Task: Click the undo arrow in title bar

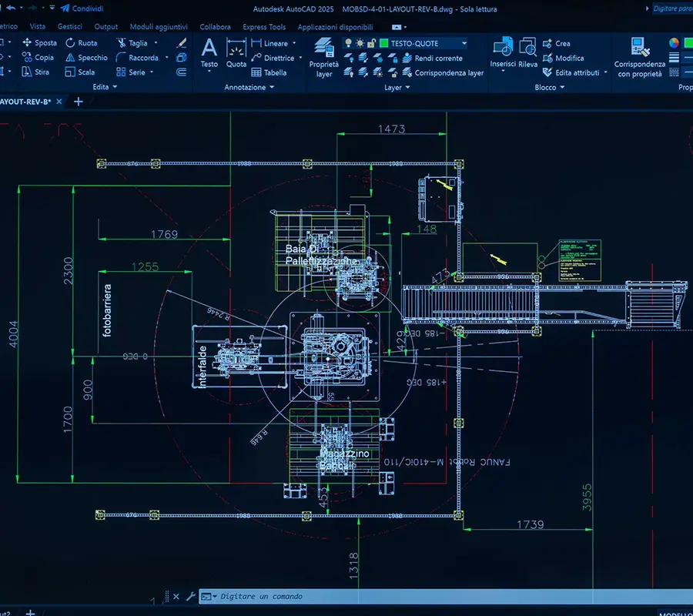Action: pos(11,8)
